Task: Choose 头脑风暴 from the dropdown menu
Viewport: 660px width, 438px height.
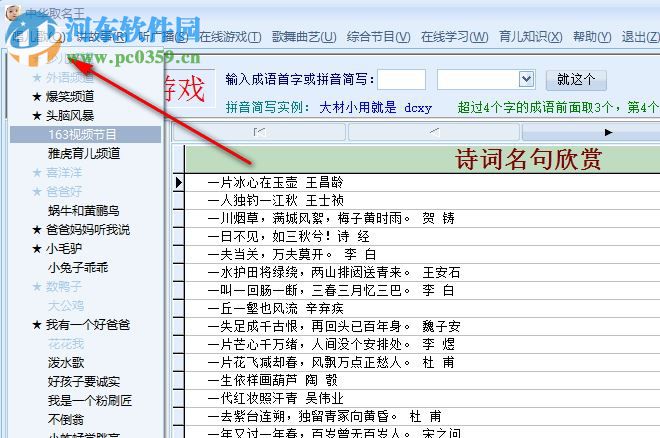Action: 85,115
